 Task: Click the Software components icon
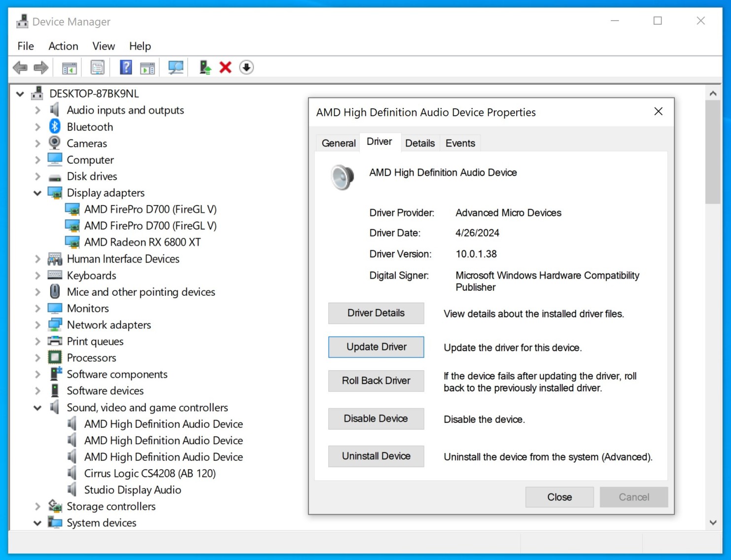click(x=56, y=374)
